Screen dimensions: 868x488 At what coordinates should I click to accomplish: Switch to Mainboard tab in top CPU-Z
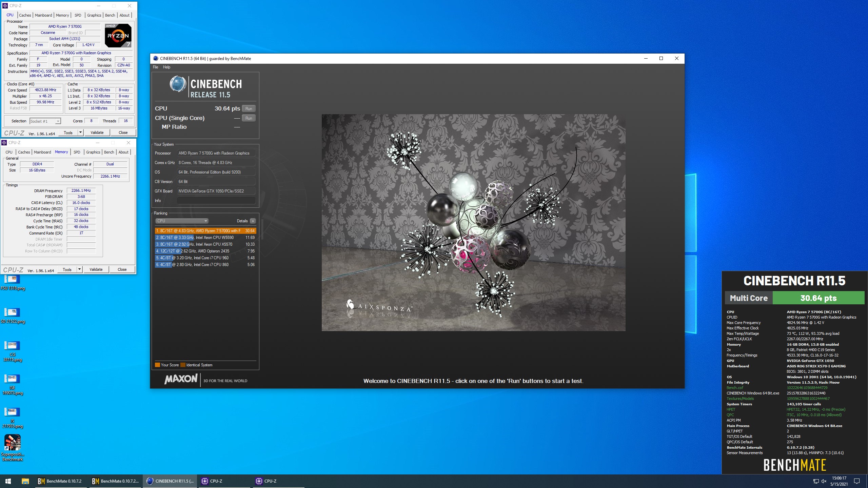tap(43, 15)
